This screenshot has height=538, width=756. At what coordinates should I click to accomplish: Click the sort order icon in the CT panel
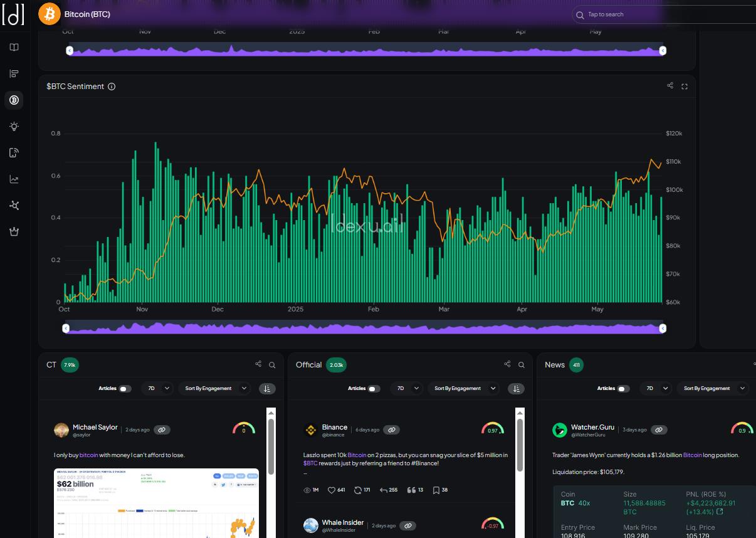pyautogui.click(x=268, y=388)
